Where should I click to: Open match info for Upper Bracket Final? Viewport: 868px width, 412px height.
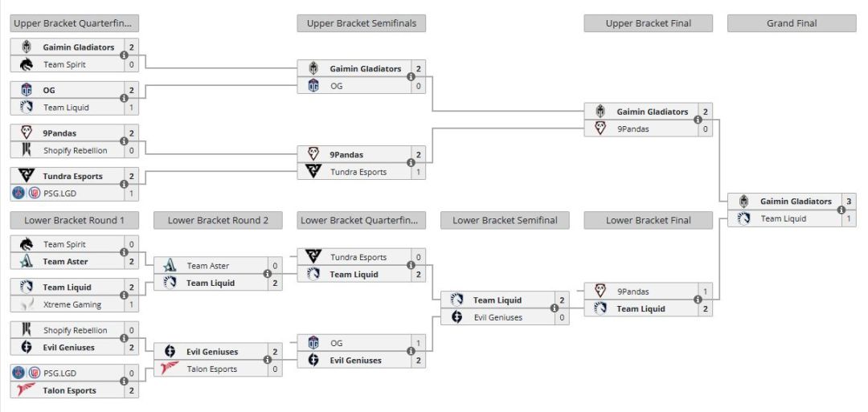tap(698, 120)
